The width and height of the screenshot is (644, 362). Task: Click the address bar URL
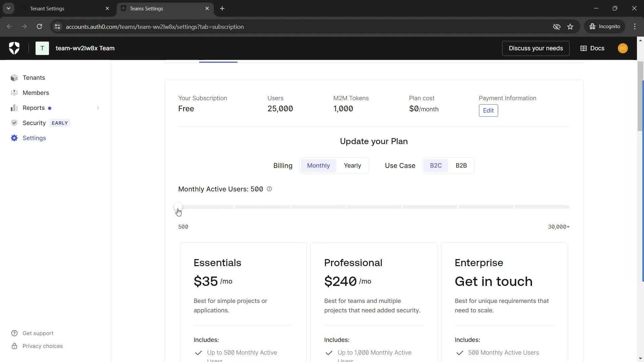(x=155, y=26)
